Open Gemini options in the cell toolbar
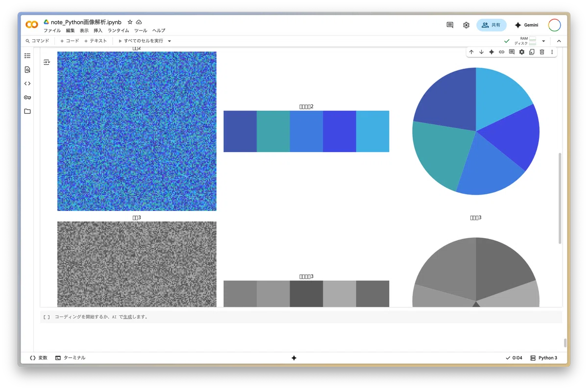 (x=491, y=52)
